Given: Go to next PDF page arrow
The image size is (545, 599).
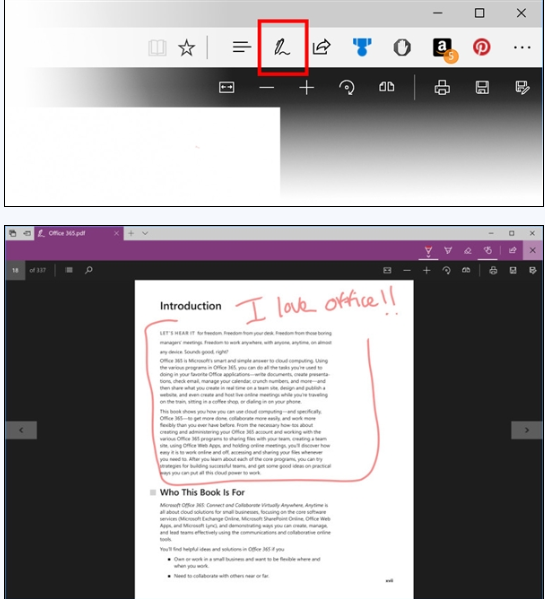Looking at the screenshot, I should coord(527,430).
